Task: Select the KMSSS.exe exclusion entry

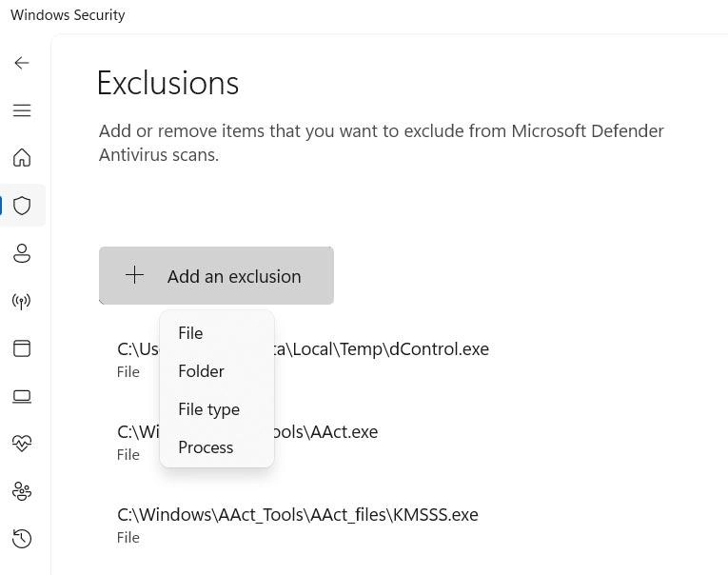Action: (298, 525)
